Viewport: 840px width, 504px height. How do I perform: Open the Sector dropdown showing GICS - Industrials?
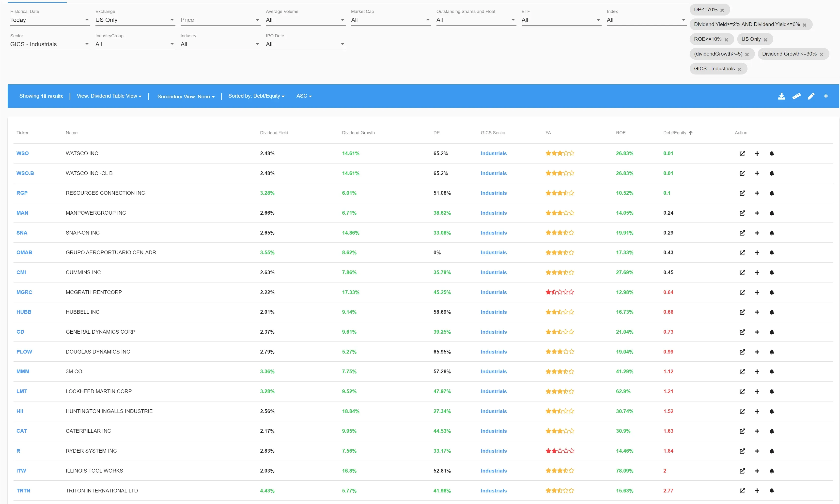(x=50, y=44)
